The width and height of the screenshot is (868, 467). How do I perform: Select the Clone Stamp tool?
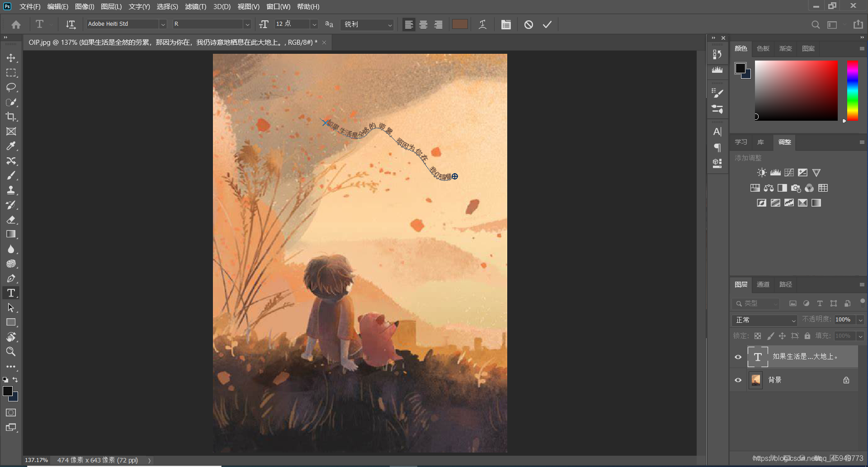point(11,190)
